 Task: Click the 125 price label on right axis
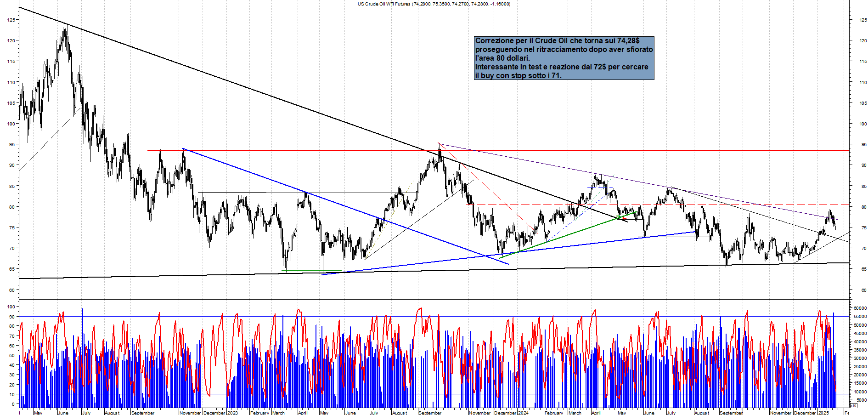click(863, 20)
